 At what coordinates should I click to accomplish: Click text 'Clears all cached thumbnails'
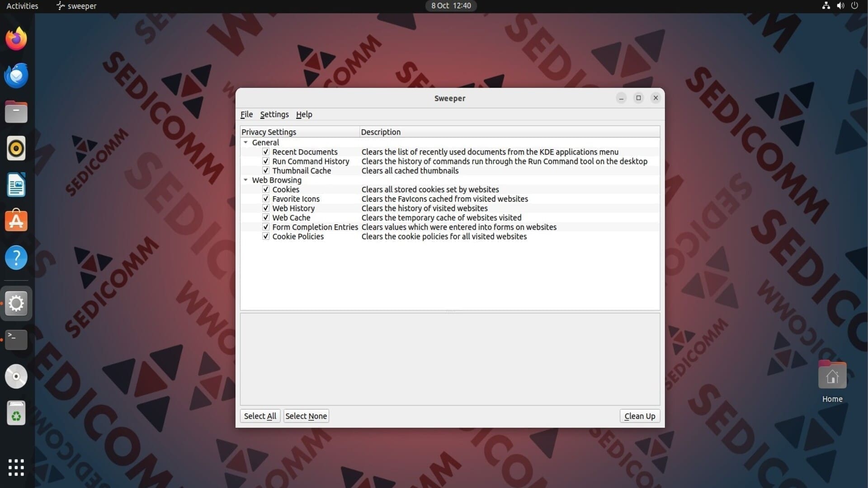[410, 171]
